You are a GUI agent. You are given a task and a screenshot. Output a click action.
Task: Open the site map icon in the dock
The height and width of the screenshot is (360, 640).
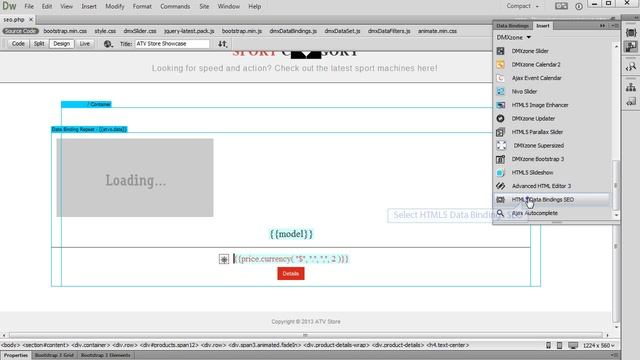coord(631,87)
